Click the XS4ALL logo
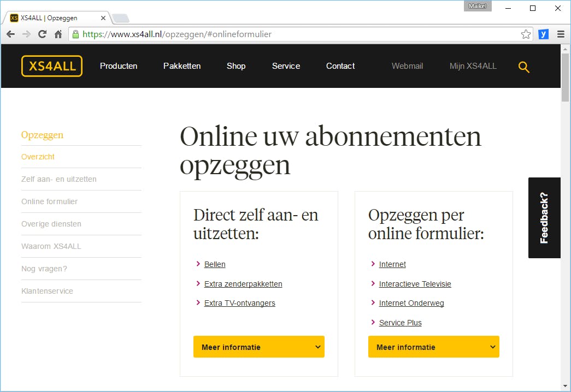571x392 pixels. point(51,66)
